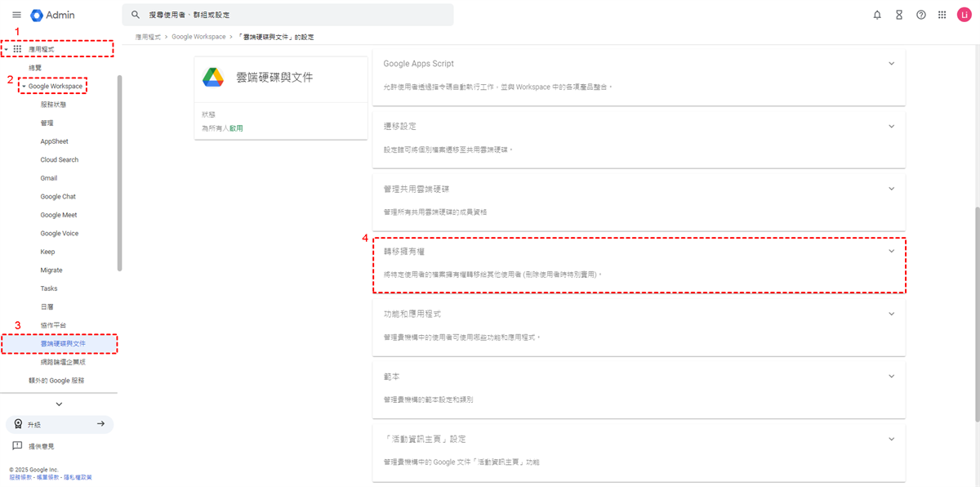Click the search magnifier icon
The width and height of the screenshot is (980, 487).
(136, 15)
